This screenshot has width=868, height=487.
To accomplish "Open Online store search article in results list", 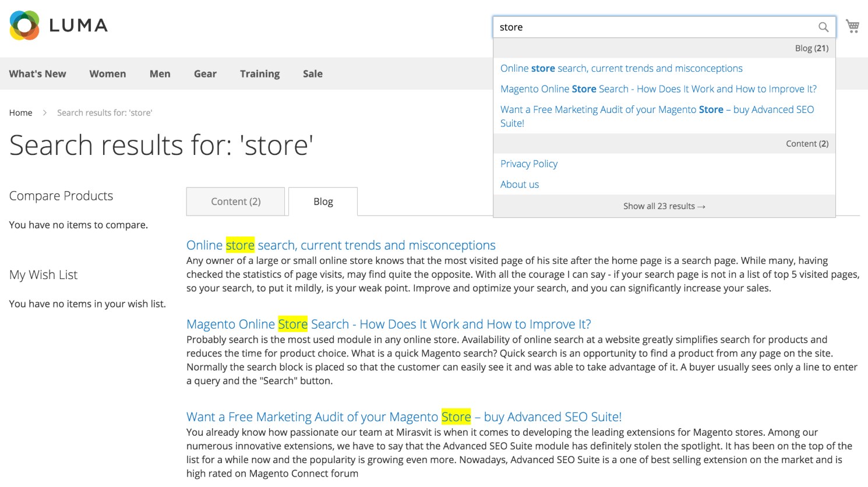I will point(341,245).
